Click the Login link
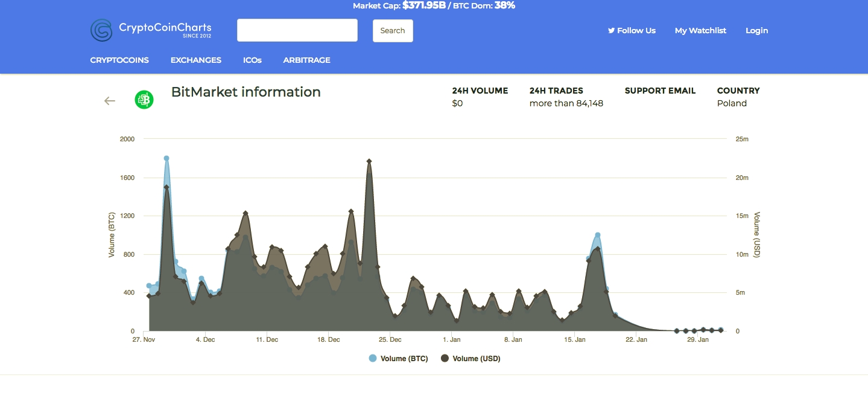The image size is (868, 398). 757,30
